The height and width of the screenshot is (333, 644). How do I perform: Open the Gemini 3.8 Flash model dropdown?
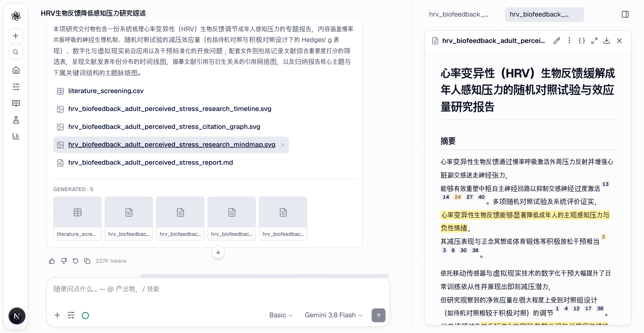pyautogui.click(x=333, y=315)
